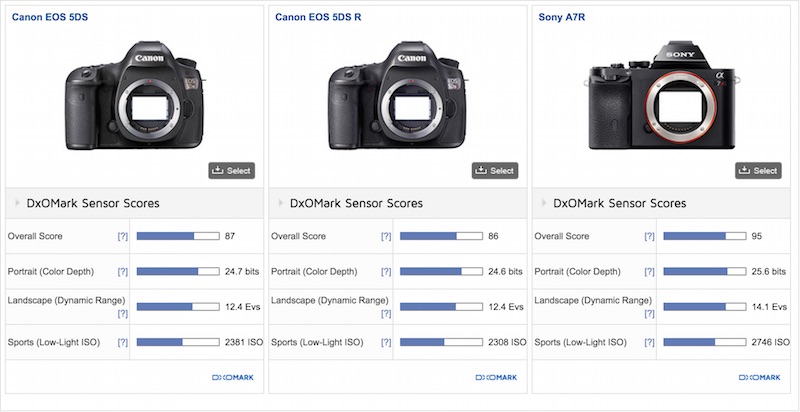Click Sports (Low-Light ISO) label in Canon 5DS R card
Viewport: 800px width, 412px height.
point(317,342)
